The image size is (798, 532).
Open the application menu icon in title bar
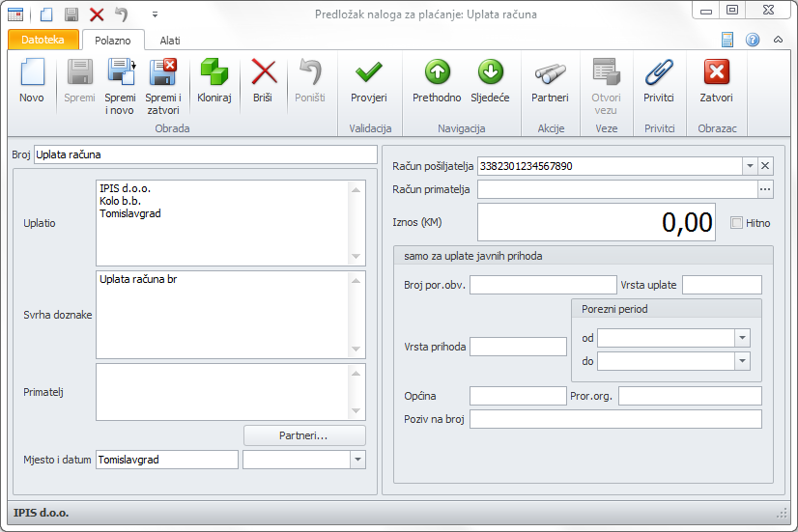coord(15,14)
